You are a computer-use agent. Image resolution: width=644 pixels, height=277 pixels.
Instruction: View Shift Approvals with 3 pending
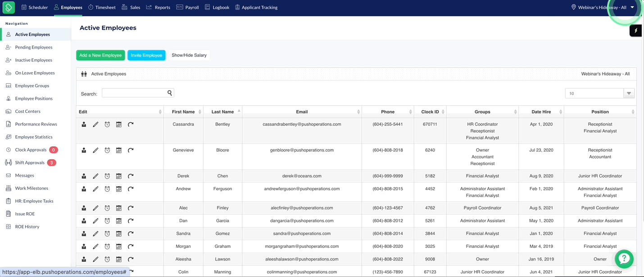(x=30, y=163)
